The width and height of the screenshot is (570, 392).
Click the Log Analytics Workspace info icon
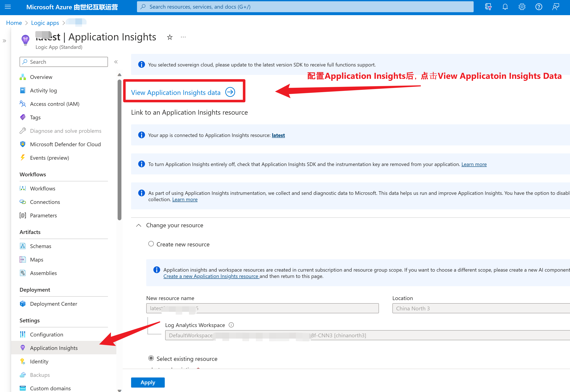coord(231,325)
